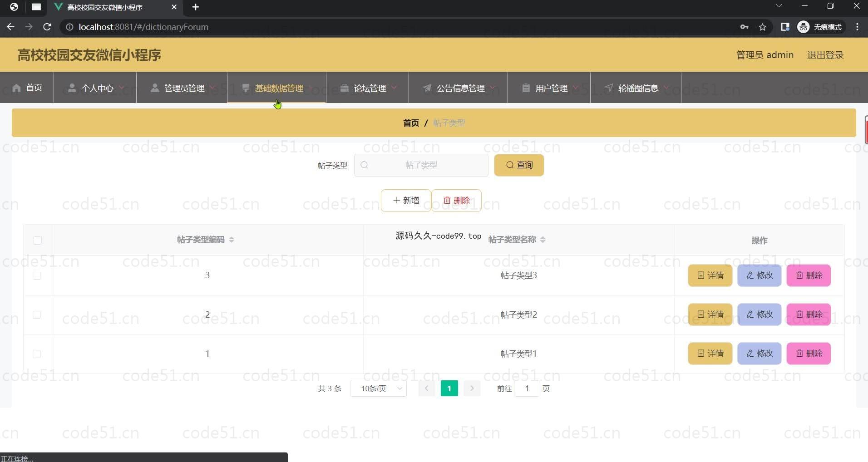
Task: Click the 新增 add button
Action: 406,201
